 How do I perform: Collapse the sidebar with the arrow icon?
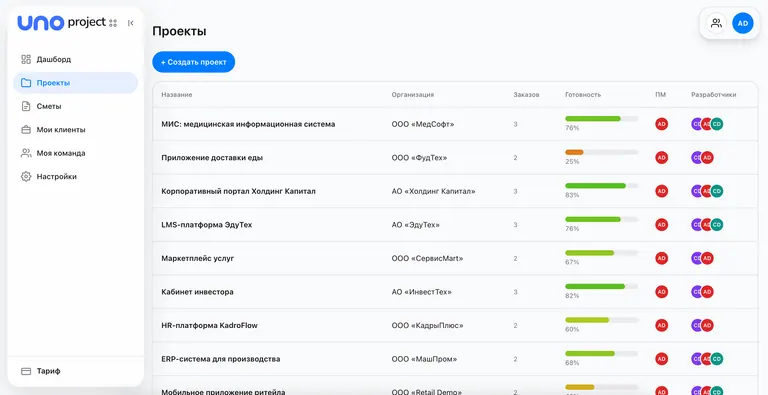click(130, 23)
